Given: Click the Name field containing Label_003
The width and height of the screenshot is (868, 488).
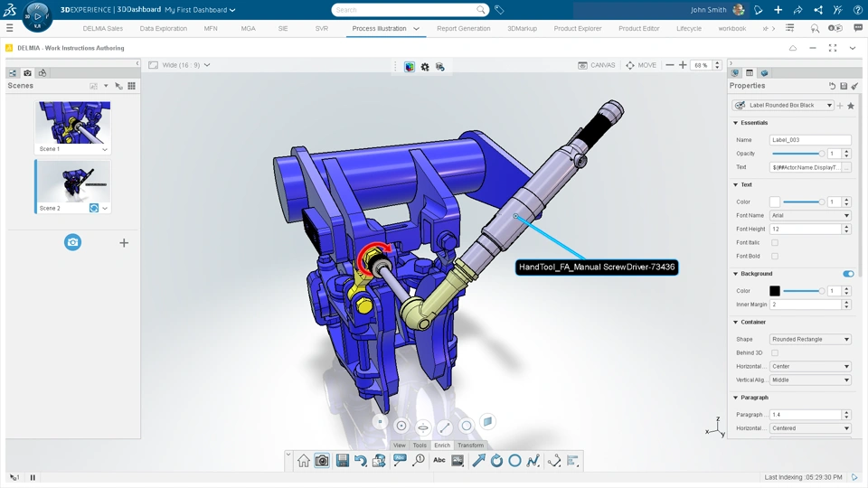Looking at the screenshot, I should pyautogui.click(x=810, y=140).
